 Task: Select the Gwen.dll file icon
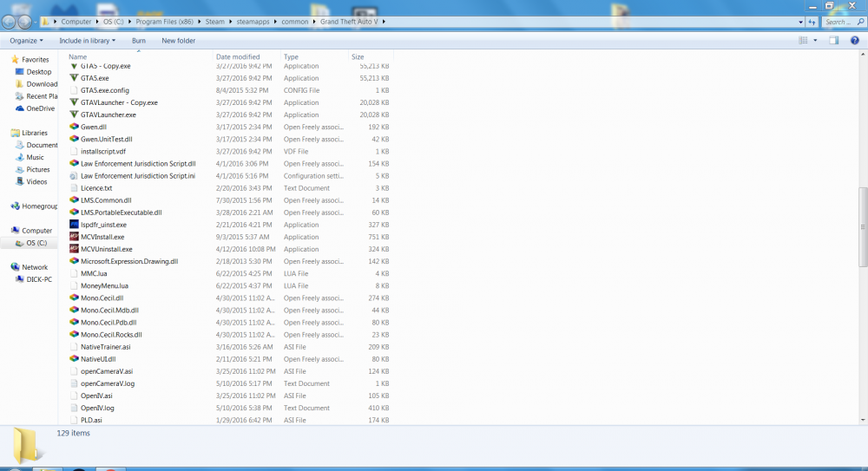pyautogui.click(x=74, y=127)
